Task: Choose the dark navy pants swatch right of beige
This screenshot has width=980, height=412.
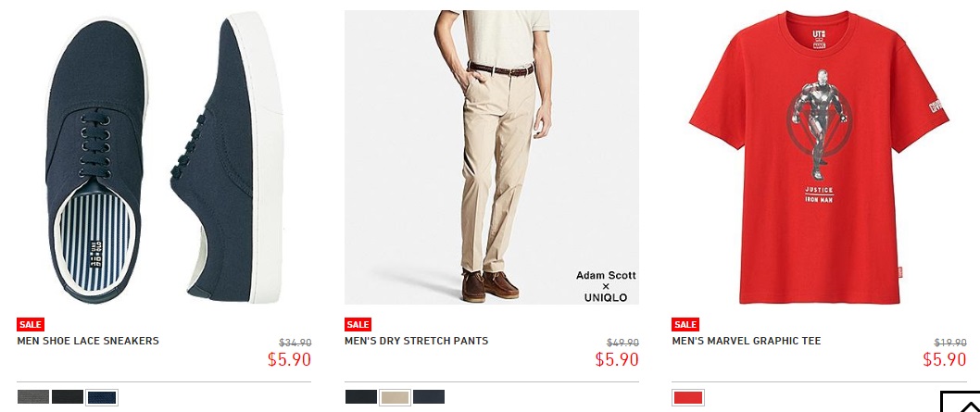Action: pos(429,397)
